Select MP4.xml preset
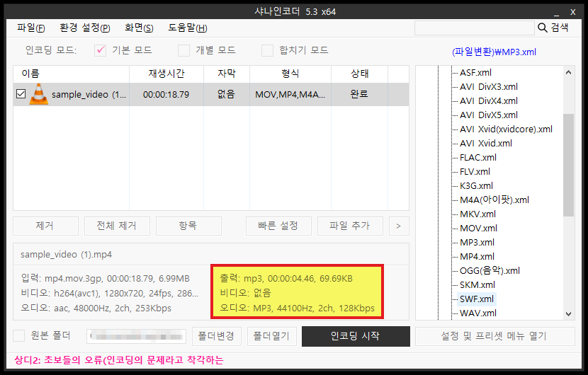The image size is (588, 375). [x=477, y=257]
